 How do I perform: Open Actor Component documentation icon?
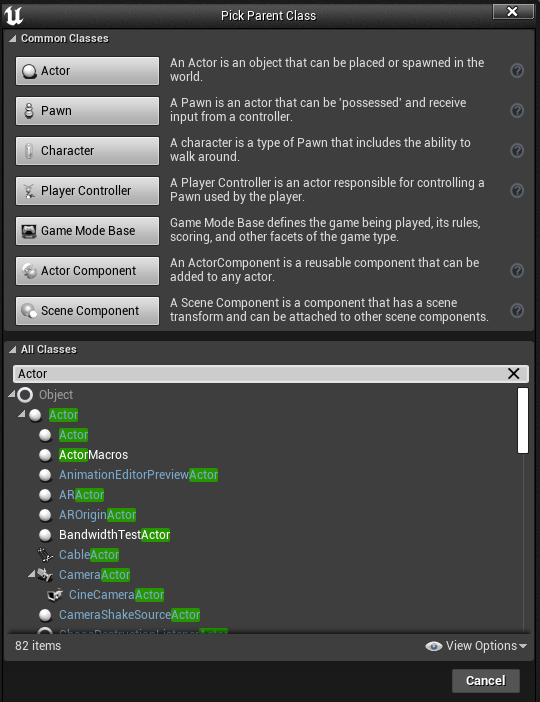coord(517,270)
